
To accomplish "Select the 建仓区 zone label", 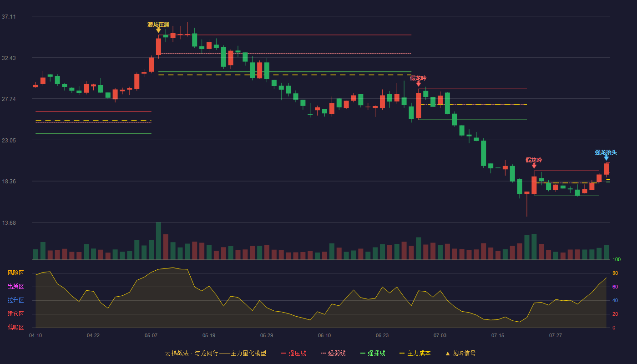I will (15, 314).
